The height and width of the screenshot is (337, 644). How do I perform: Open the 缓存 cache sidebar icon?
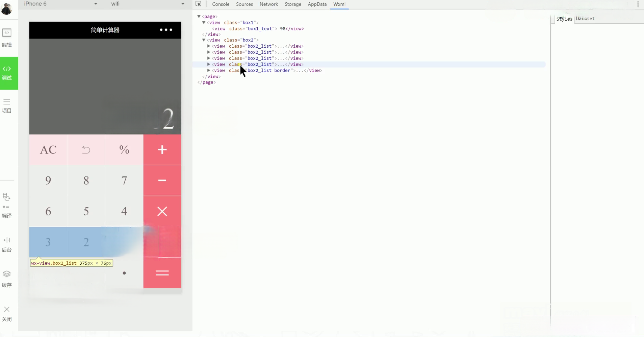point(7,279)
